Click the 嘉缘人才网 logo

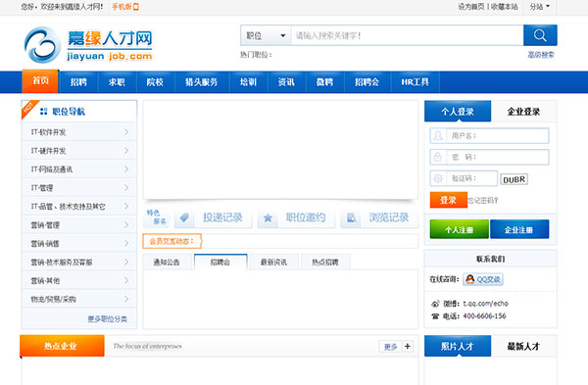pos(88,45)
